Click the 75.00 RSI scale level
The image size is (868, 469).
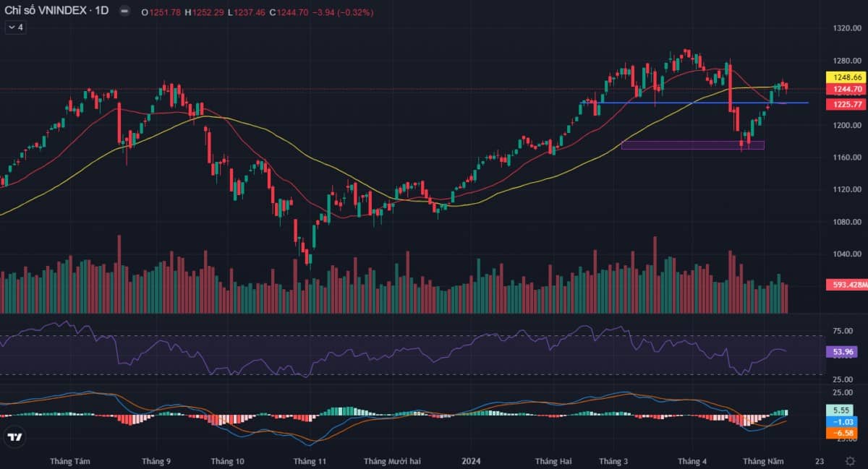coord(842,331)
